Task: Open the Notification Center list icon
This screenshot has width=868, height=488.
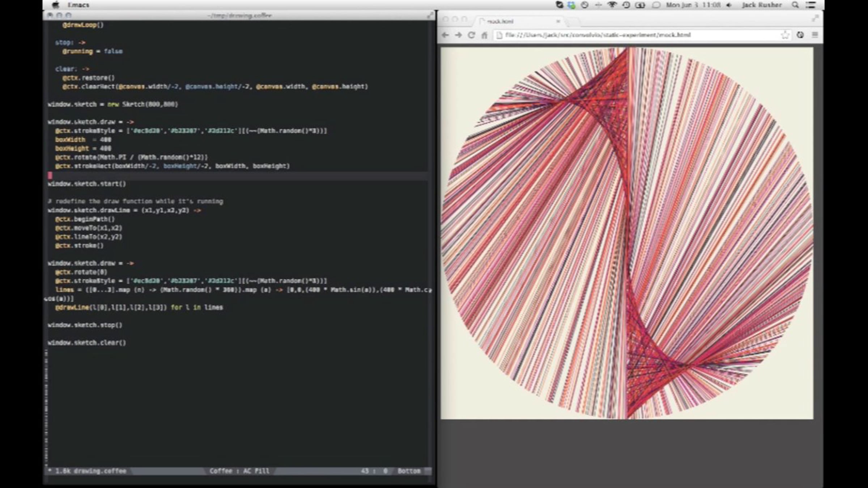Action: coord(811,5)
